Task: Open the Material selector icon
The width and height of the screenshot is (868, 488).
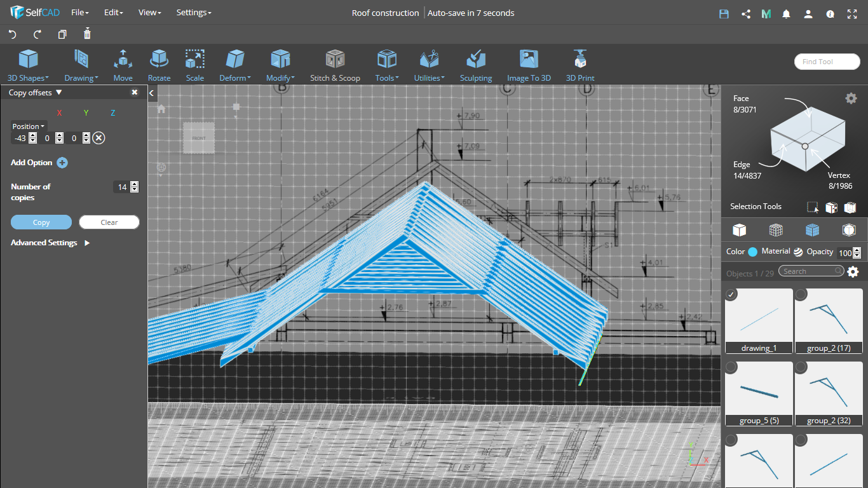Action: [798, 252]
